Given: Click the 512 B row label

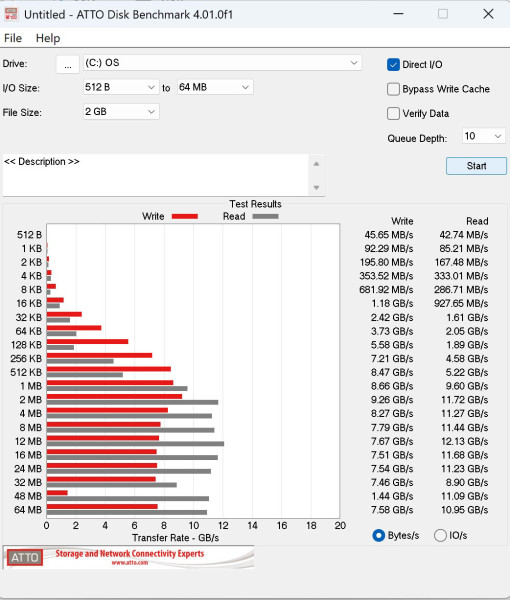Looking at the screenshot, I should click(29, 235).
